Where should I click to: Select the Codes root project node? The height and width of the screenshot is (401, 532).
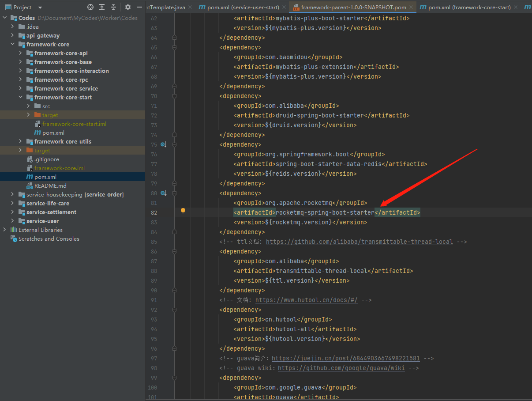point(26,18)
